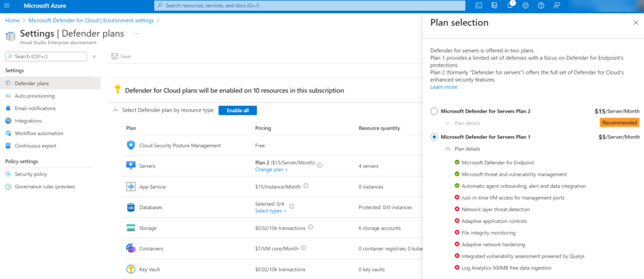Open the notifications bell

click(x=510, y=6)
